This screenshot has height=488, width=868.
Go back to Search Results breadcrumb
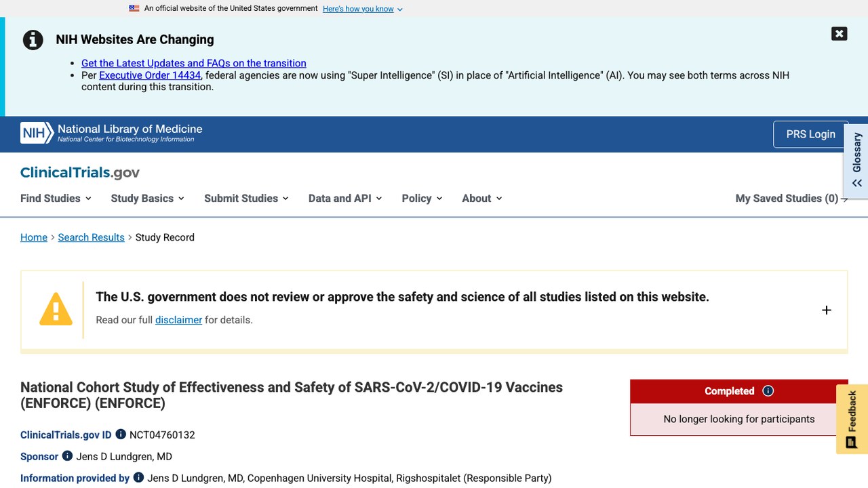point(92,237)
